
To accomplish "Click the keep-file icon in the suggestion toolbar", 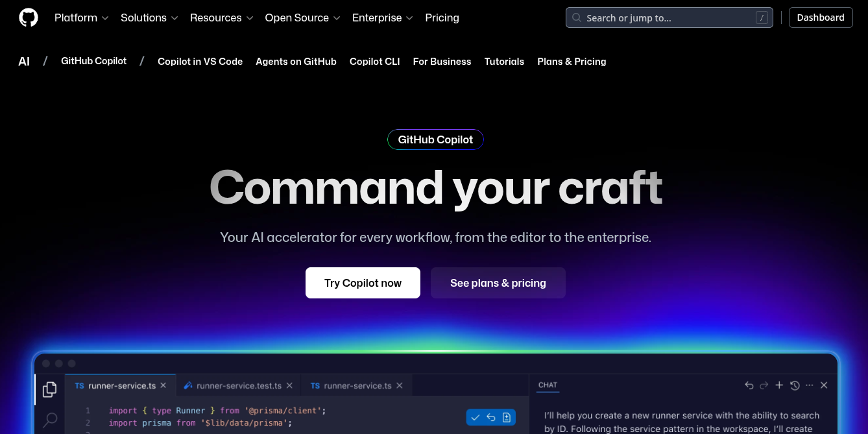I will (x=507, y=417).
